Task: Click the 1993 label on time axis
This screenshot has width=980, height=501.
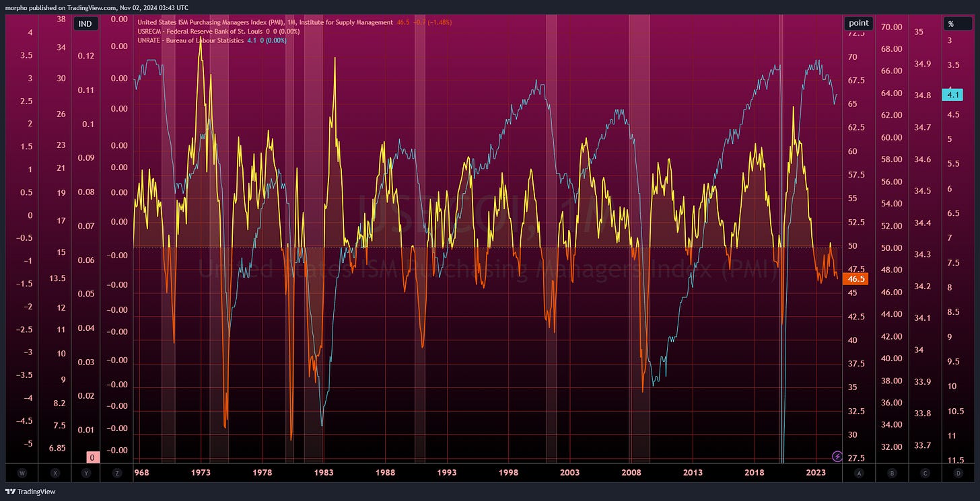Action: pos(447,473)
